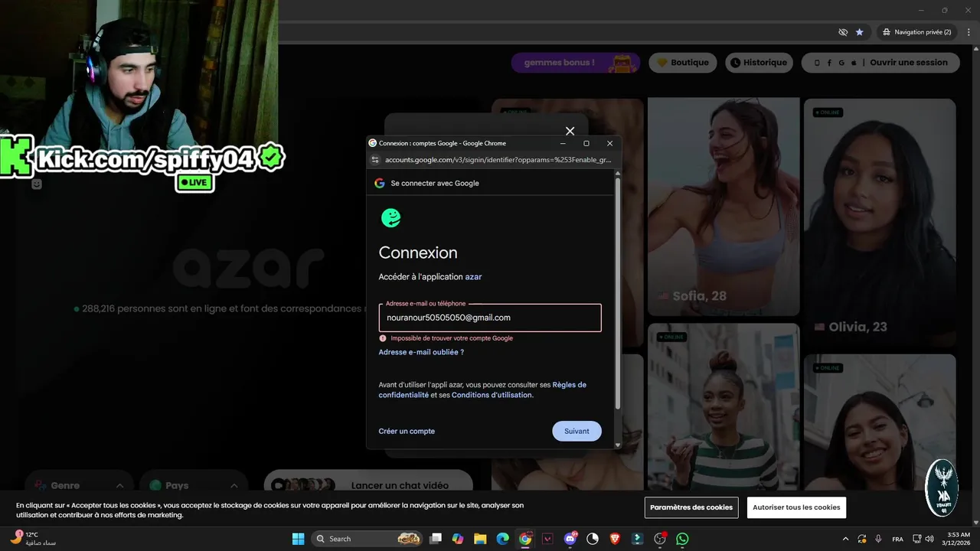Open Discord from the taskbar
Viewport: 980px width, 551px height.
click(x=570, y=539)
